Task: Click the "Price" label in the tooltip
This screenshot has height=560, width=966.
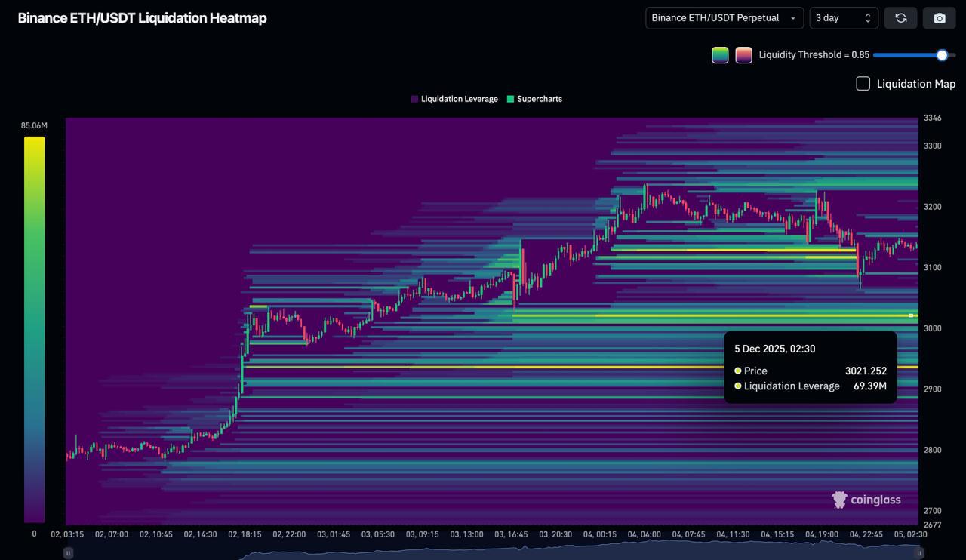Action: point(755,371)
